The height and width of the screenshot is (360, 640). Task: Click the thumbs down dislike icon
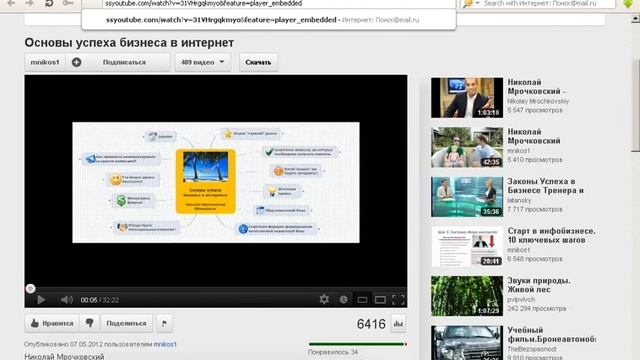tap(89, 323)
